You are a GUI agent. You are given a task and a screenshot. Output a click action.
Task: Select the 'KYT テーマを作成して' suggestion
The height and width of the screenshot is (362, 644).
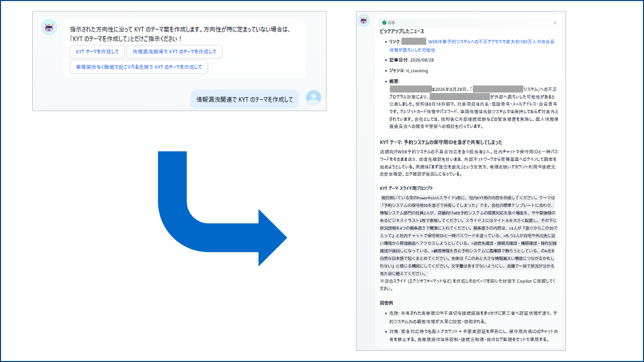pos(97,52)
